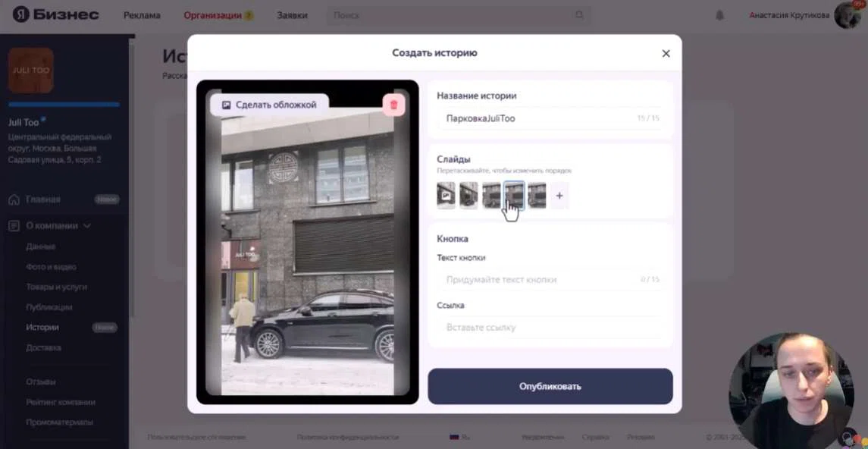Click the Главная home icon in sidebar

tap(14, 199)
